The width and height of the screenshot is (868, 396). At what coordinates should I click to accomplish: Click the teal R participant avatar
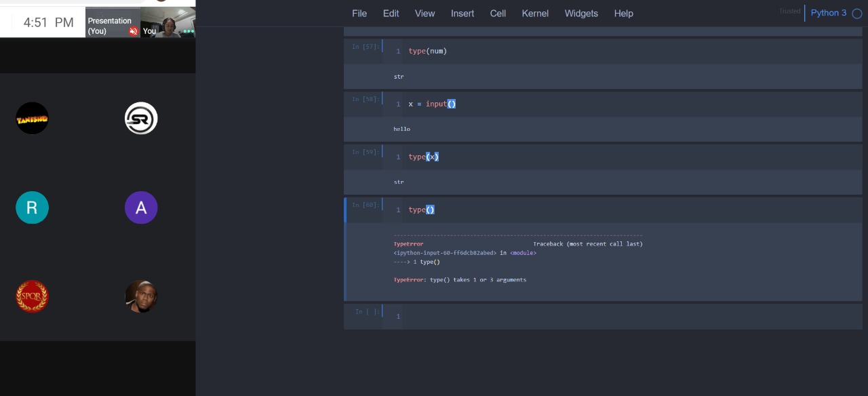tap(33, 207)
